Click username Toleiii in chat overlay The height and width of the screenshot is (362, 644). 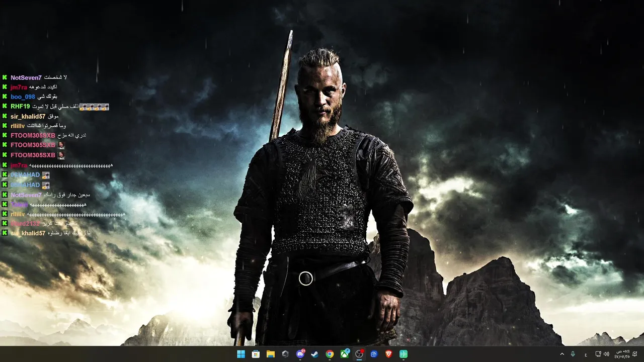coord(19,205)
